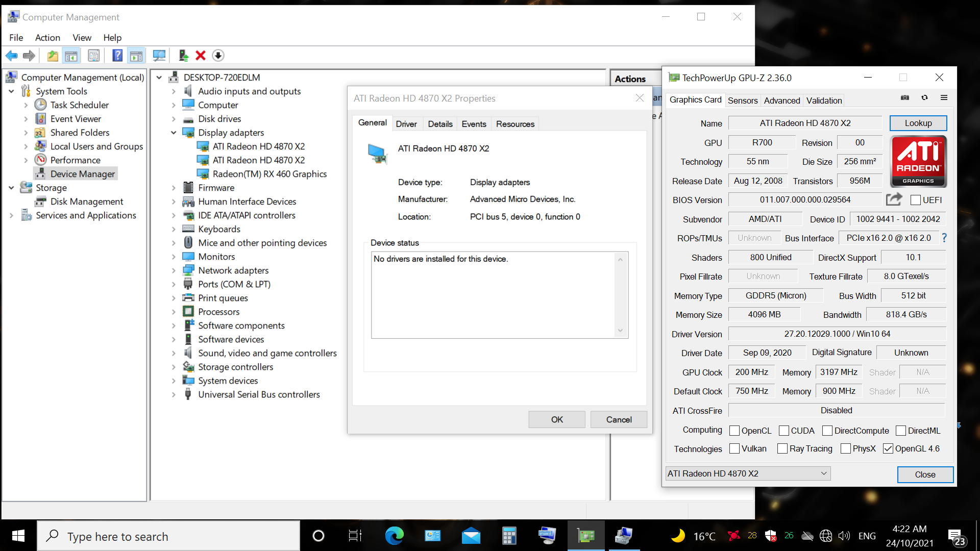Click the Disable device down-arrow icon
980x551 pixels.
click(x=218, y=56)
